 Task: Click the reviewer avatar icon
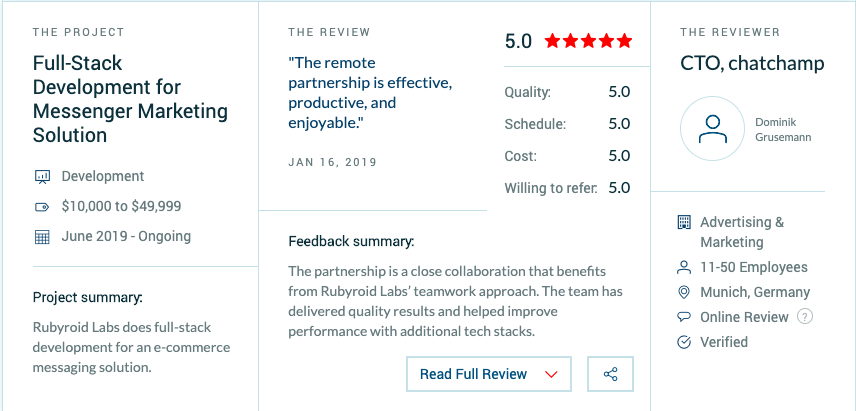(712, 129)
